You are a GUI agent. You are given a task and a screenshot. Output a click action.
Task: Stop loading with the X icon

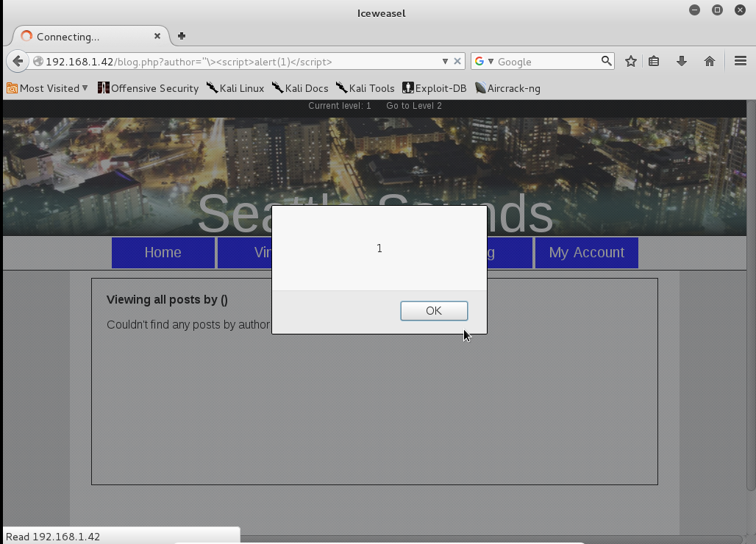tap(457, 62)
